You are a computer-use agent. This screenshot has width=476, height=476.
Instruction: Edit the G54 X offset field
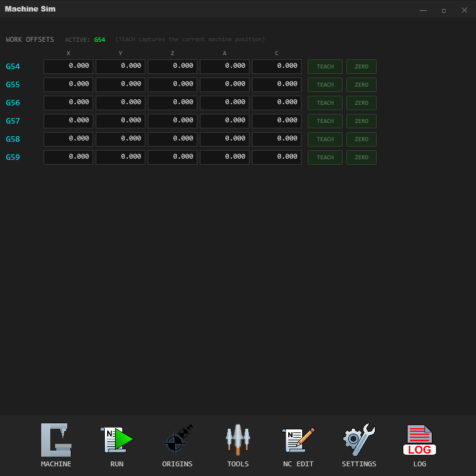coord(68,67)
